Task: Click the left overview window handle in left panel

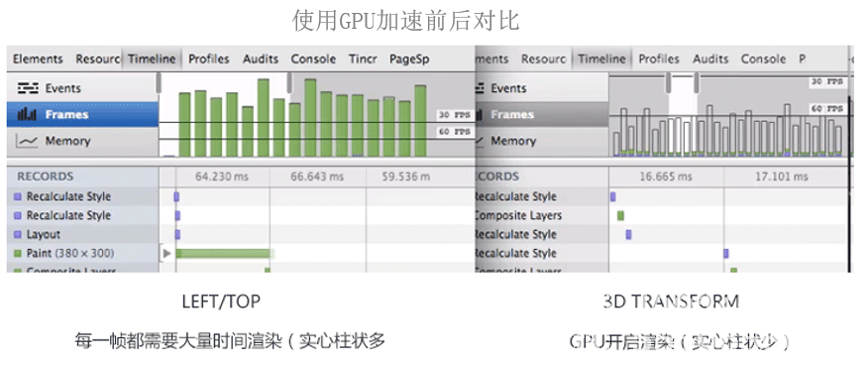Action: click(x=159, y=82)
